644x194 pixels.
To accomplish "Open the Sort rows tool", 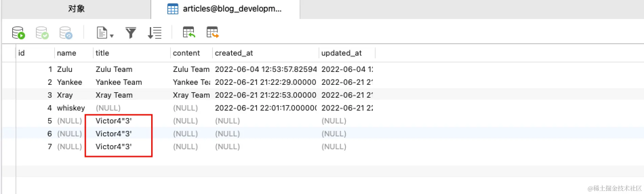I will click(x=155, y=33).
